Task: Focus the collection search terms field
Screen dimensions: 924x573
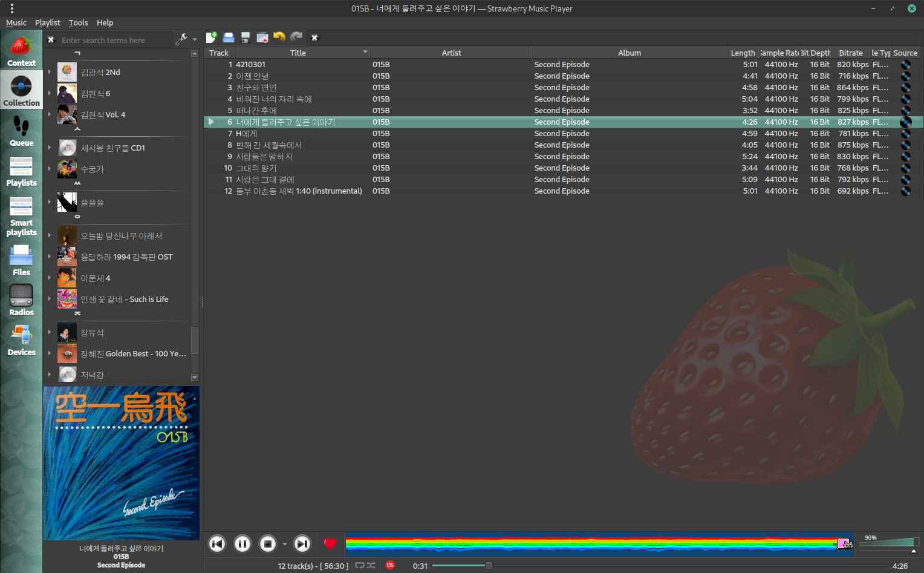Action: click(x=115, y=40)
